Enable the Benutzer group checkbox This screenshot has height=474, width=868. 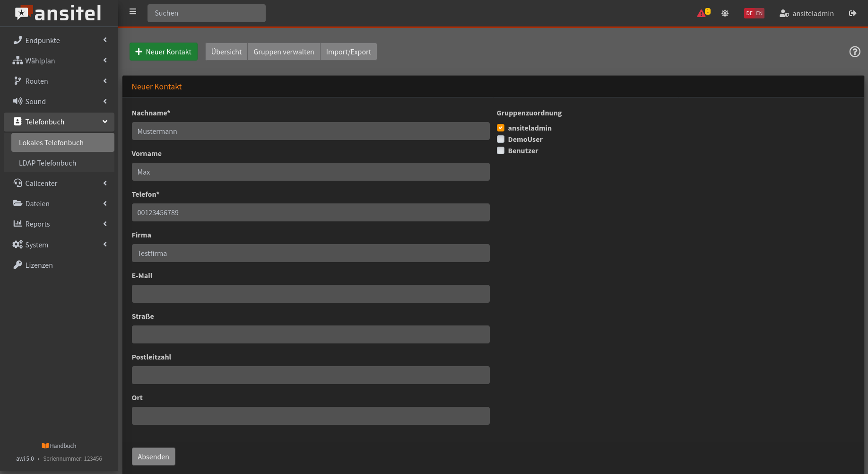pyautogui.click(x=501, y=150)
